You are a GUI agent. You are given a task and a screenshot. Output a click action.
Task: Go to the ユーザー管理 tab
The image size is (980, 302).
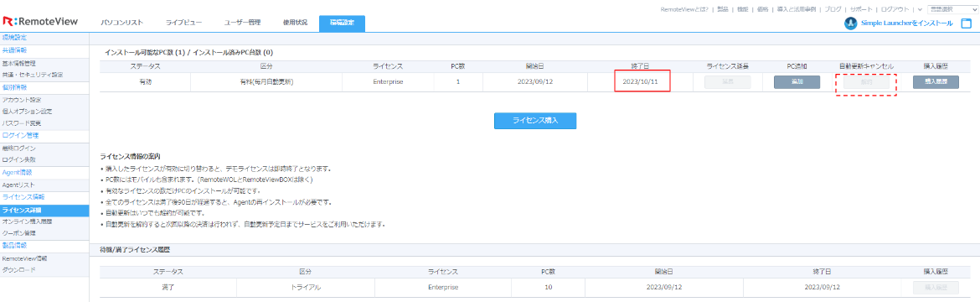click(x=243, y=23)
